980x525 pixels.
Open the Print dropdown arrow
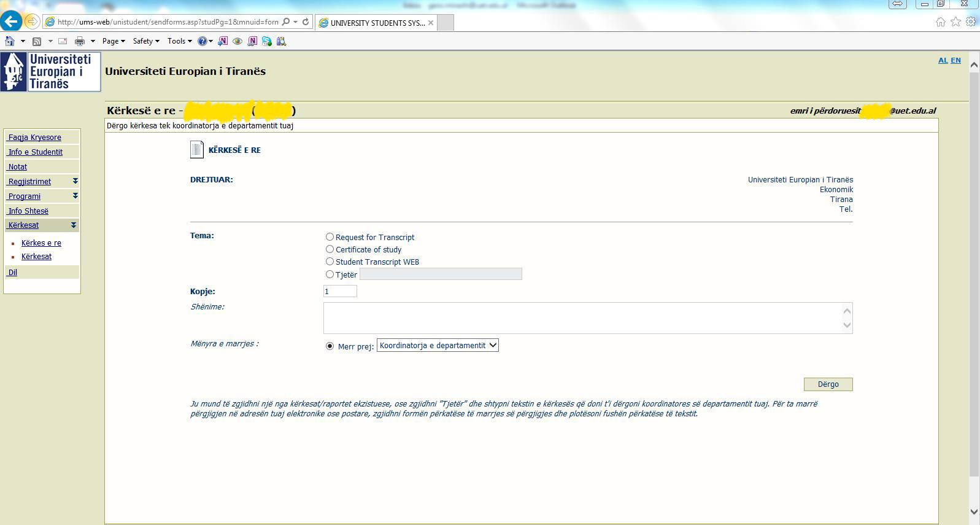93,41
